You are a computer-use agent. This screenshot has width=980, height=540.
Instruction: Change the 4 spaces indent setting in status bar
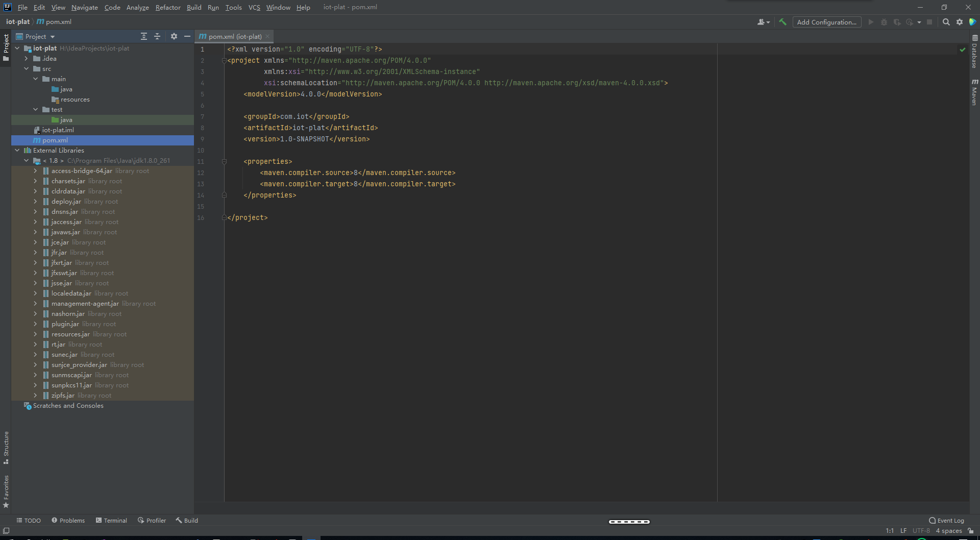click(948, 531)
